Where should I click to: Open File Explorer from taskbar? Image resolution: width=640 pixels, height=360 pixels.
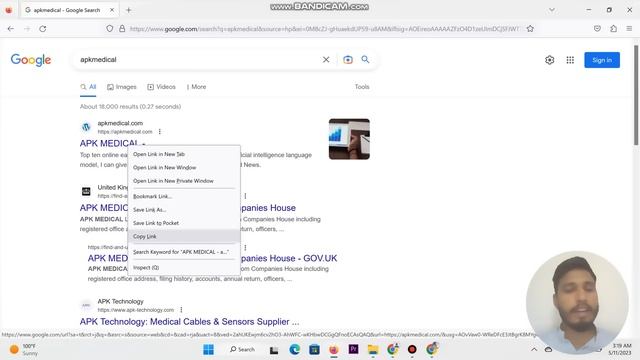click(373, 349)
